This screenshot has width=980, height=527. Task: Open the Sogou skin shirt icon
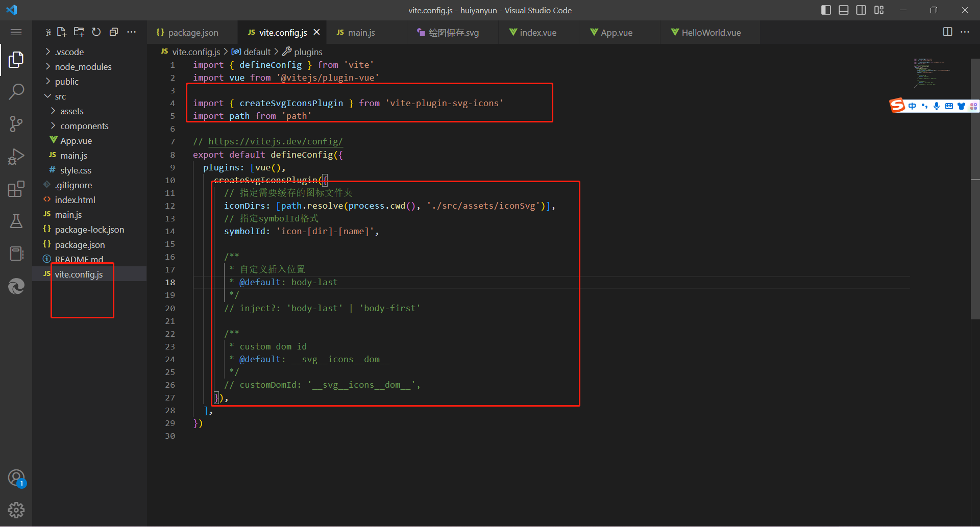tap(961, 106)
